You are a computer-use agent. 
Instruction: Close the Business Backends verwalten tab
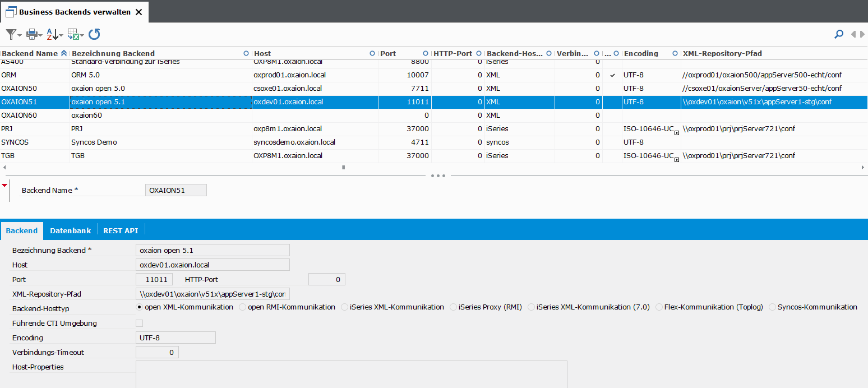(x=139, y=12)
